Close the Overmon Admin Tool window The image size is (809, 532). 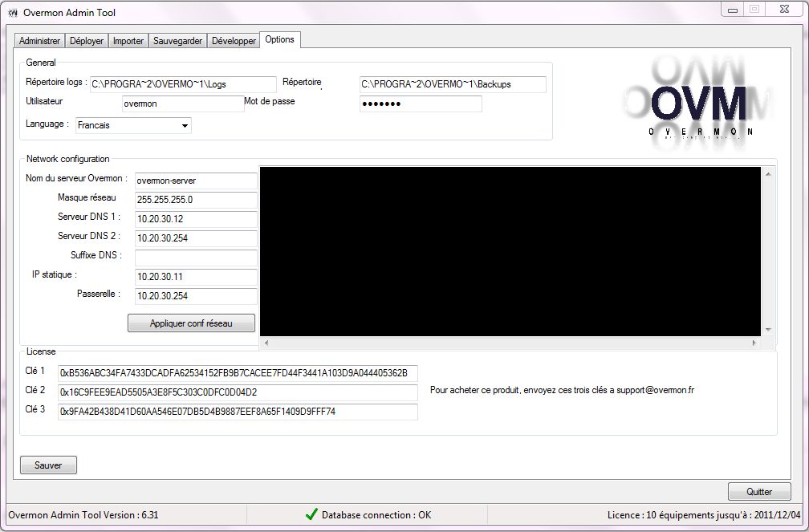tap(784, 10)
